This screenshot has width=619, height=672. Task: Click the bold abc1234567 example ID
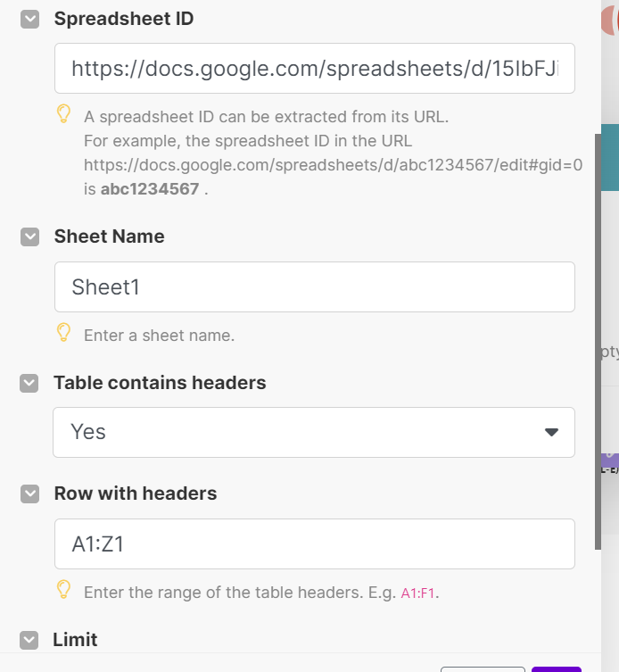pyautogui.click(x=149, y=189)
